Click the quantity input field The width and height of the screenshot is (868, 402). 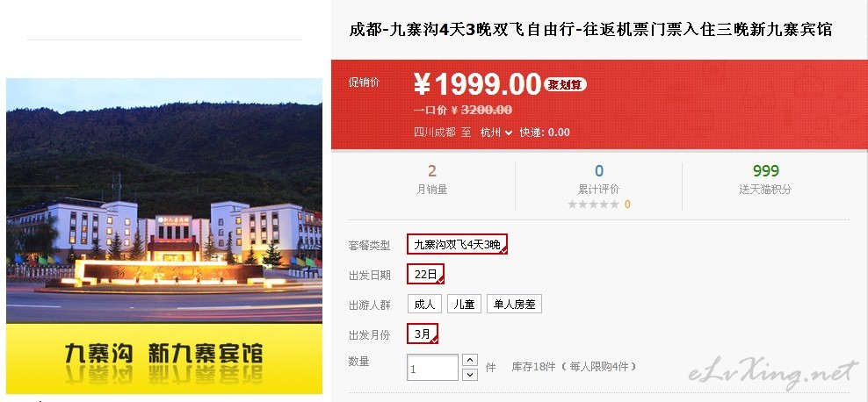(432, 368)
